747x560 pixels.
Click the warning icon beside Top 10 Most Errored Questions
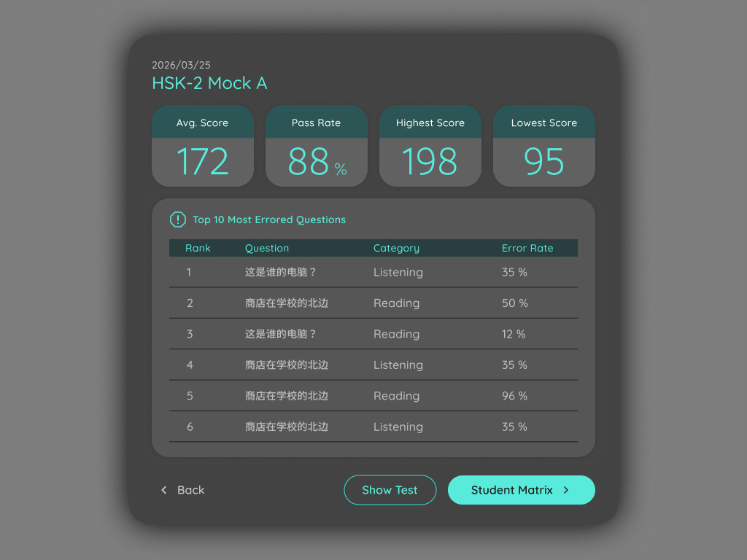coord(178,219)
